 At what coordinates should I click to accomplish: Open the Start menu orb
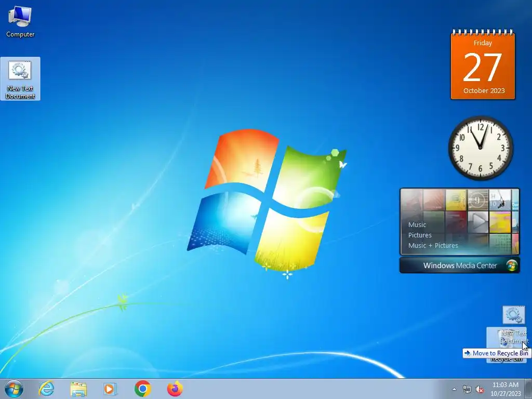coord(14,389)
